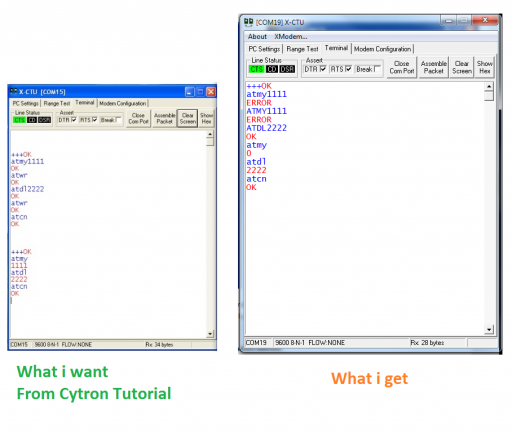The image size is (512, 433).
Task: Click scroll up arrow in COM19 terminal
Action: 489,87
